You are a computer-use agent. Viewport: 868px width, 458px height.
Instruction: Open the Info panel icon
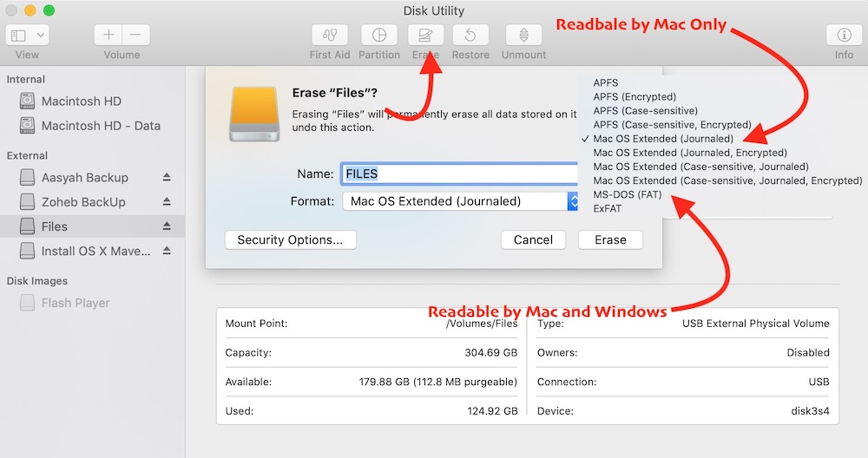[x=844, y=36]
